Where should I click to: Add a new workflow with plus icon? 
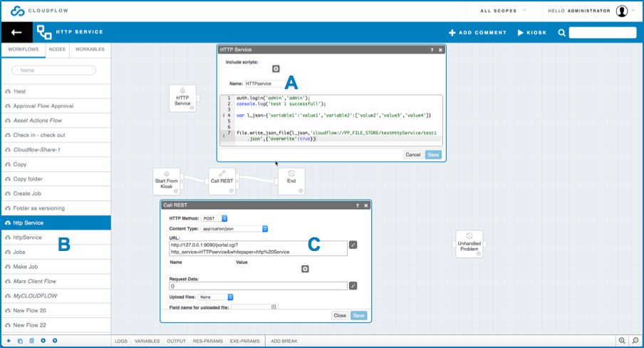coord(9,341)
